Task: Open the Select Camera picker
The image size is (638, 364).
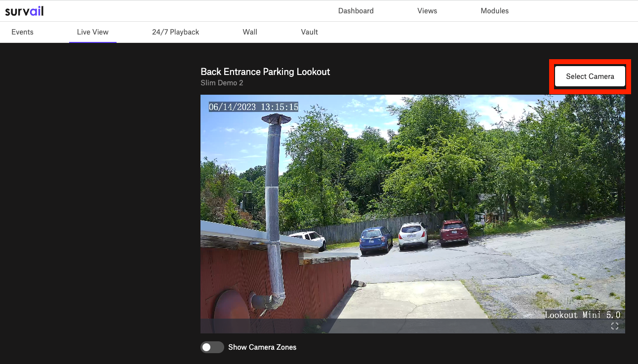Action: 590,76
